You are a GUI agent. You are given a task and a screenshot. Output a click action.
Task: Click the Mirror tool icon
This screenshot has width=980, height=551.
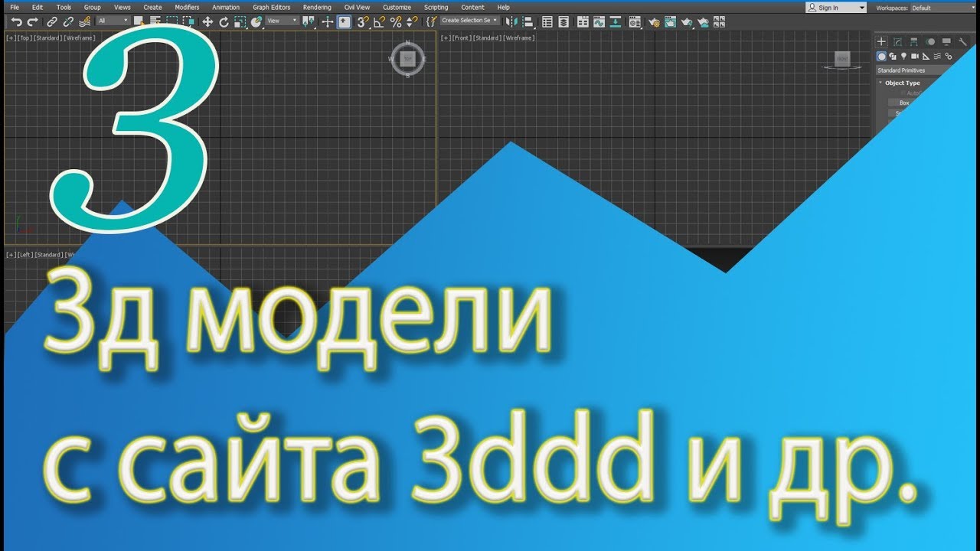tap(511, 21)
